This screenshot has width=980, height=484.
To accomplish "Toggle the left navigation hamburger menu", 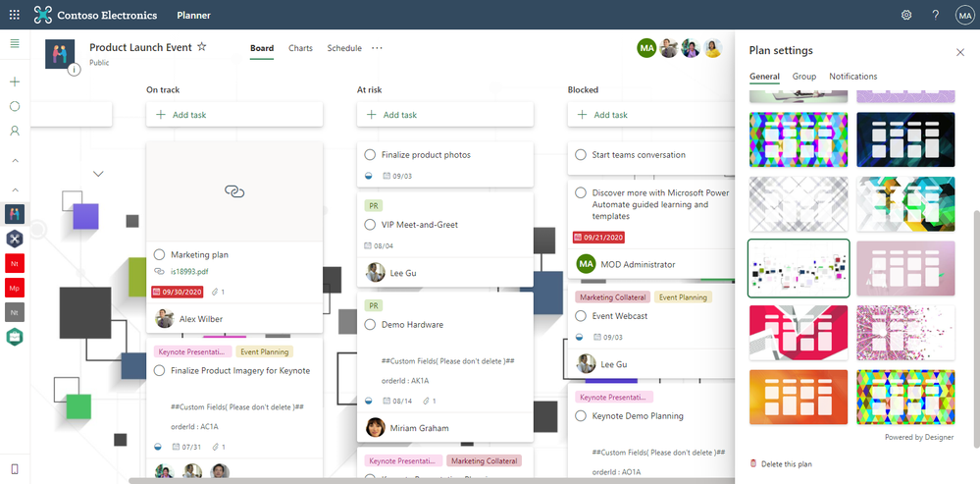I will click(15, 44).
